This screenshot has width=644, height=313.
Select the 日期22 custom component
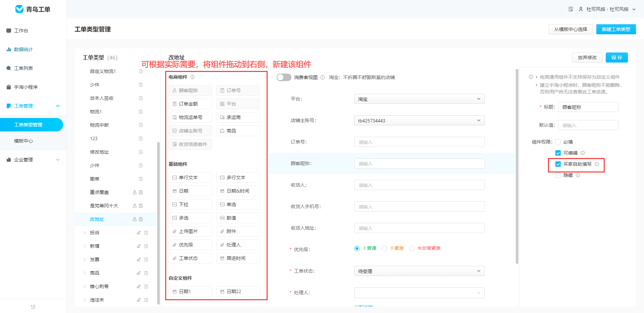(238, 291)
